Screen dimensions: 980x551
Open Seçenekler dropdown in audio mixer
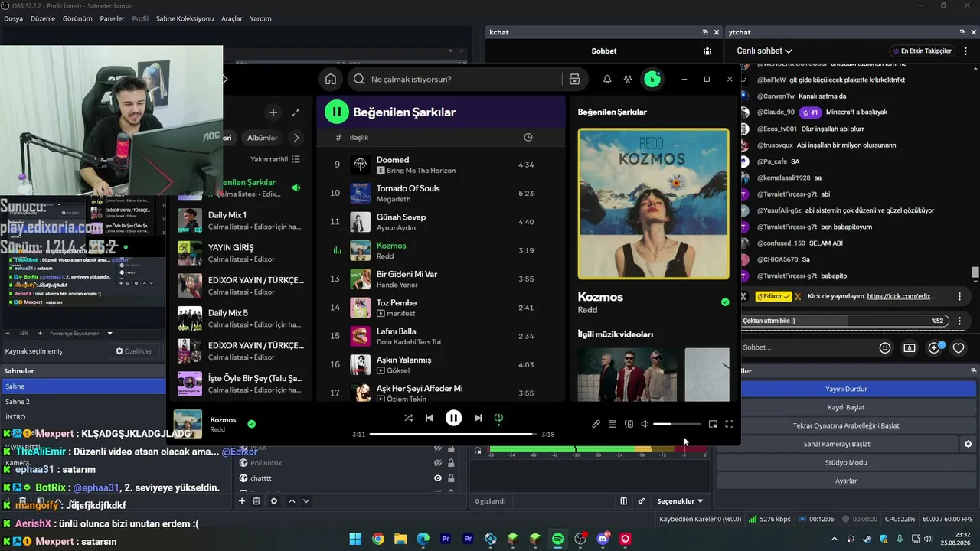coord(680,501)
